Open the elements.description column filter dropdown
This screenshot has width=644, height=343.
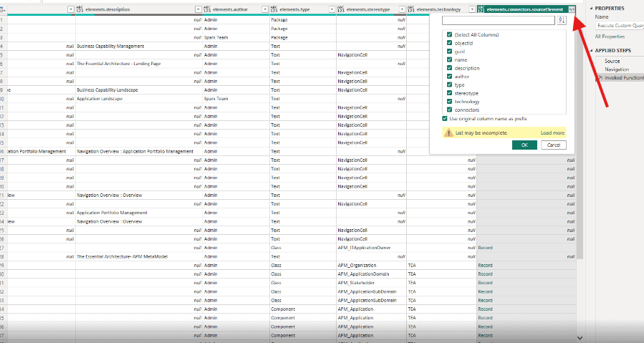click(198, 9)
